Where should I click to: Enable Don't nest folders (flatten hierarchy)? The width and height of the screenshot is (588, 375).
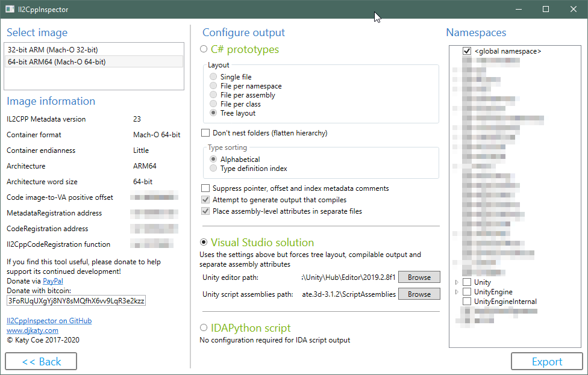(x=205, y=133)
